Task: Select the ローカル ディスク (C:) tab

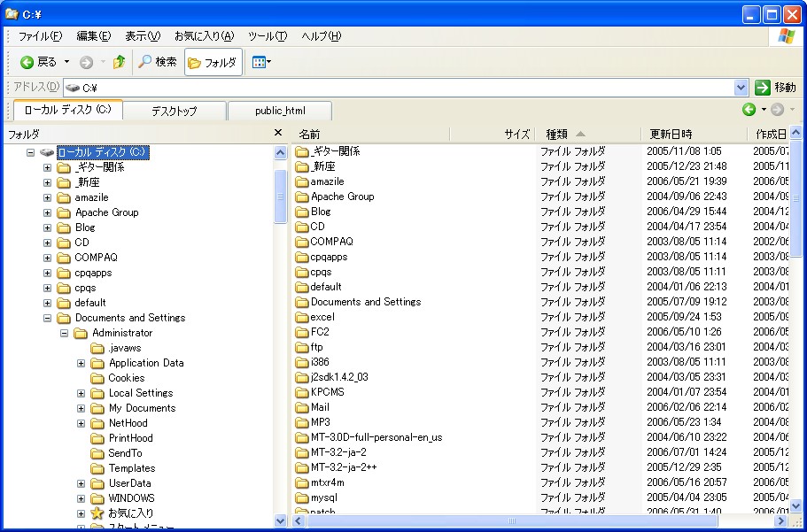Action: pyautogui.click(x=67, y=110)
